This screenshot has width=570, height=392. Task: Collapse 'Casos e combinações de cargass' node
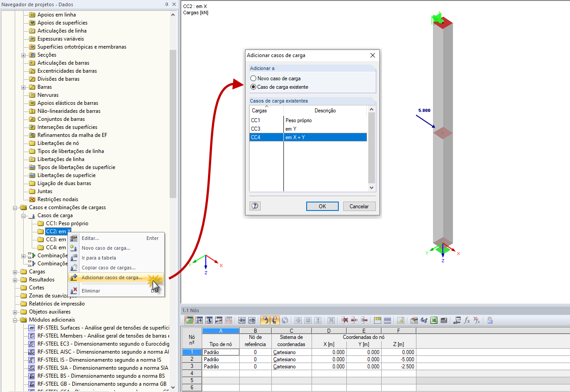click(x=15, y=207)
